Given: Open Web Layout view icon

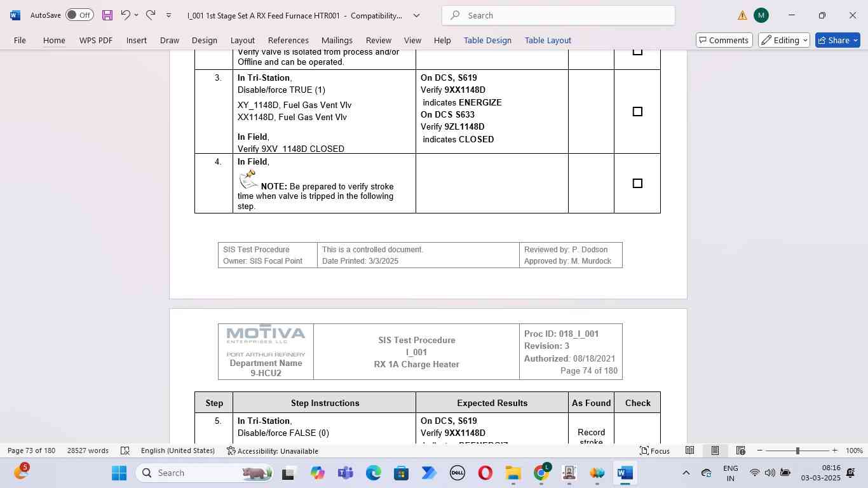Looking at the screenshot, I should [740, 451].
